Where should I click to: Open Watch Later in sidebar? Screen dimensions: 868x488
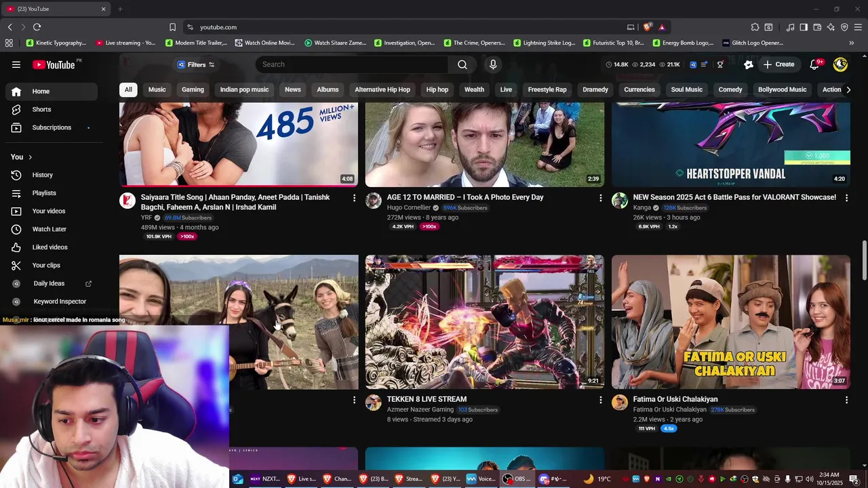pyautogui.click(x=51, y=229)
